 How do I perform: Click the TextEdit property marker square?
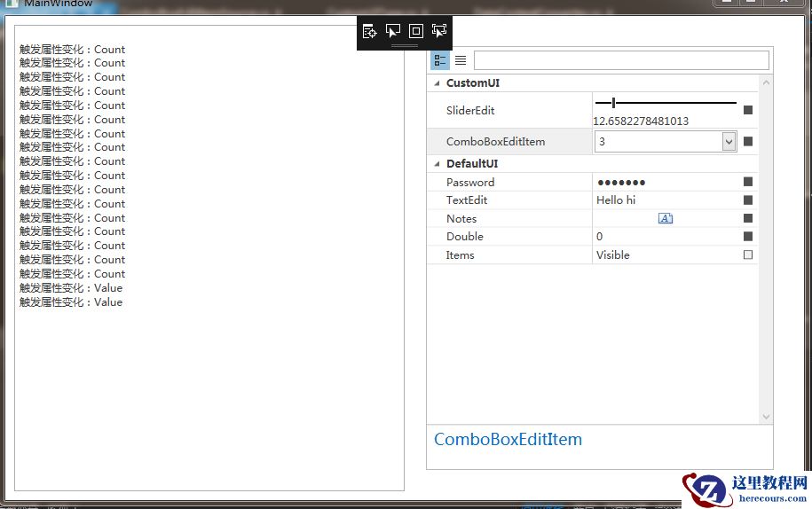tap(748, 200)
